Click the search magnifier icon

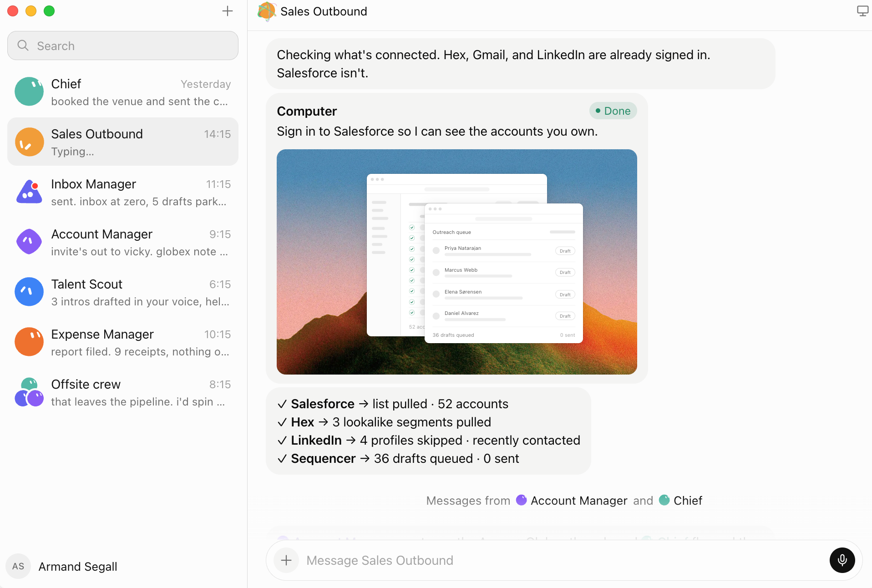click(23, 46)
